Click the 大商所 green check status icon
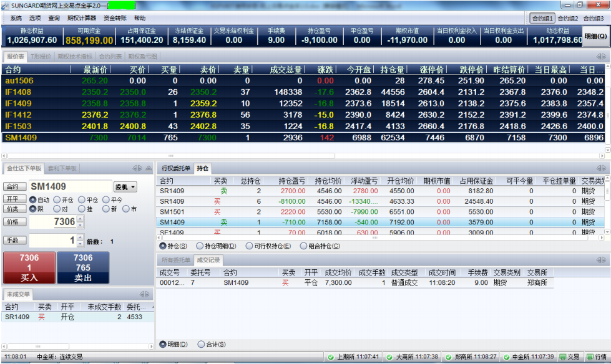The image size is (611, 364). point(389,357)
